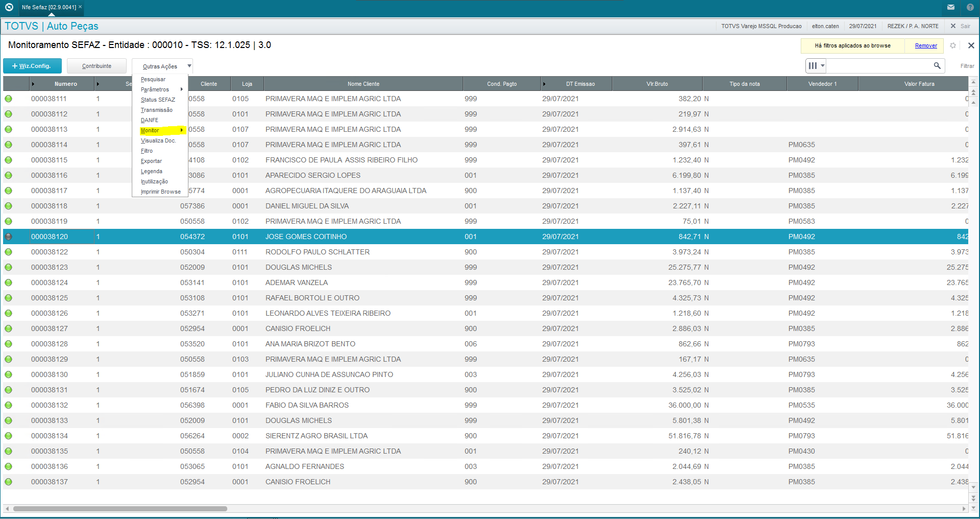
Task: Click green status dot of note 000038137
Action: point(9,482)
